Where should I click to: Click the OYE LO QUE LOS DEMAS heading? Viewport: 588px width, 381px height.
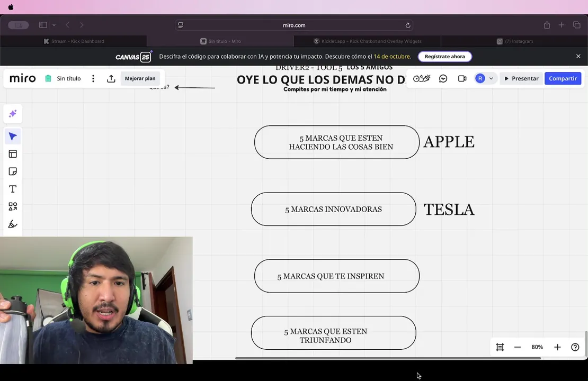(322, 79)
